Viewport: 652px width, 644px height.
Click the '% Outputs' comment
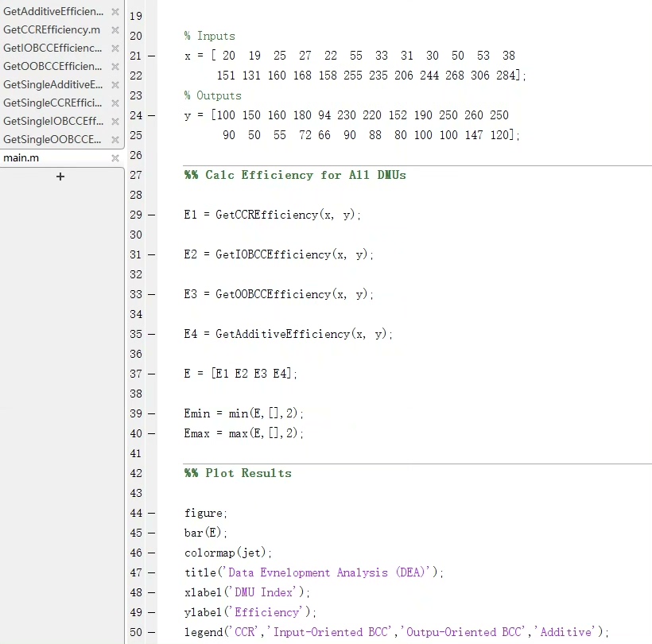coord(213,95)
